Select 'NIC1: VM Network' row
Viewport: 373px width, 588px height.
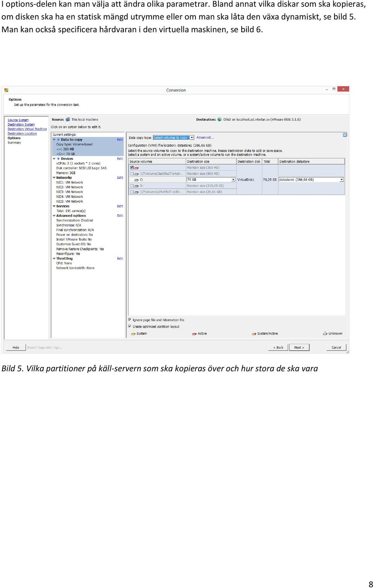pos(70,182)
